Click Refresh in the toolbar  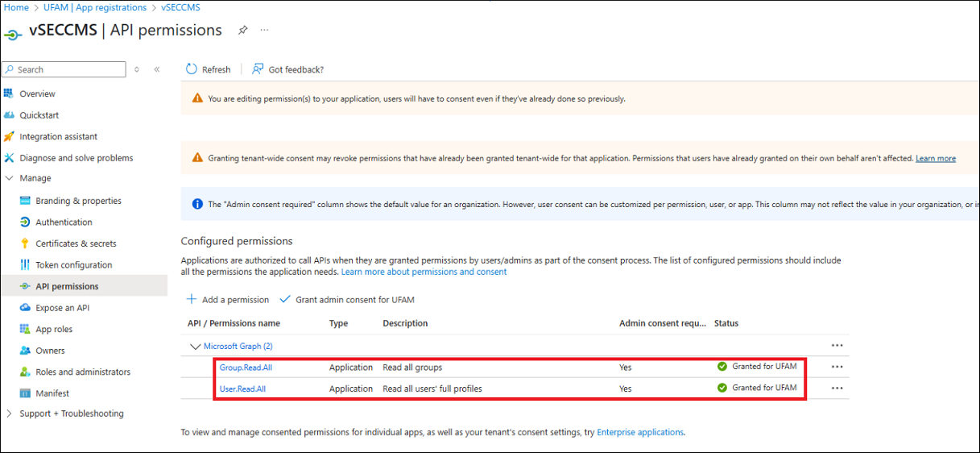(208, 69)
